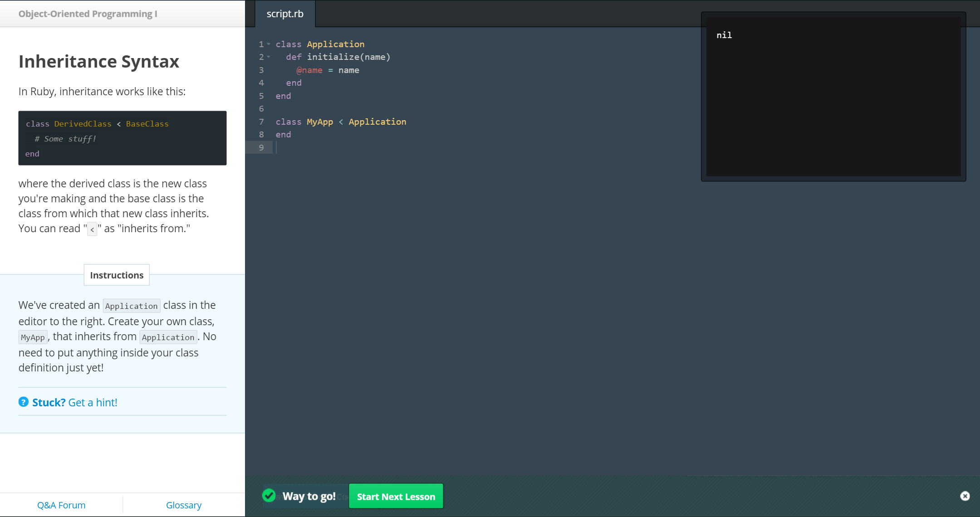Screen dimensions: 980x517
Task: Click the Inheritance Syntax heading
Action: coord(99,61)
